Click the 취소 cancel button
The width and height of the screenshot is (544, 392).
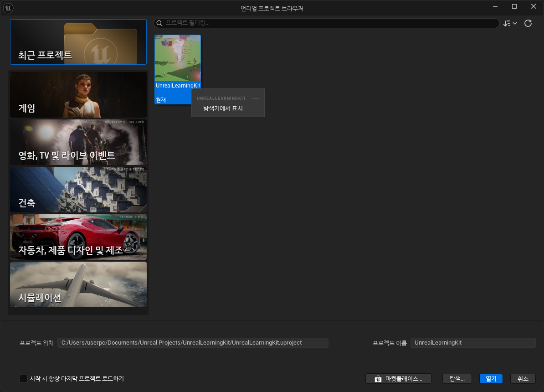click(523, 379)
